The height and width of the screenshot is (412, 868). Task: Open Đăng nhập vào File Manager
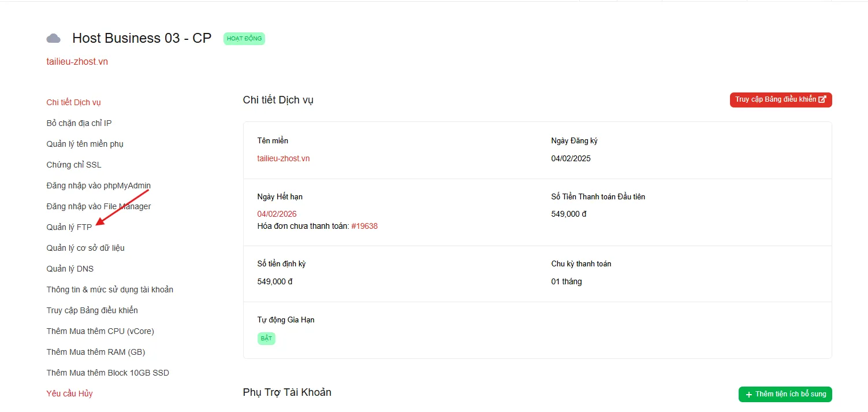point(99,206)
